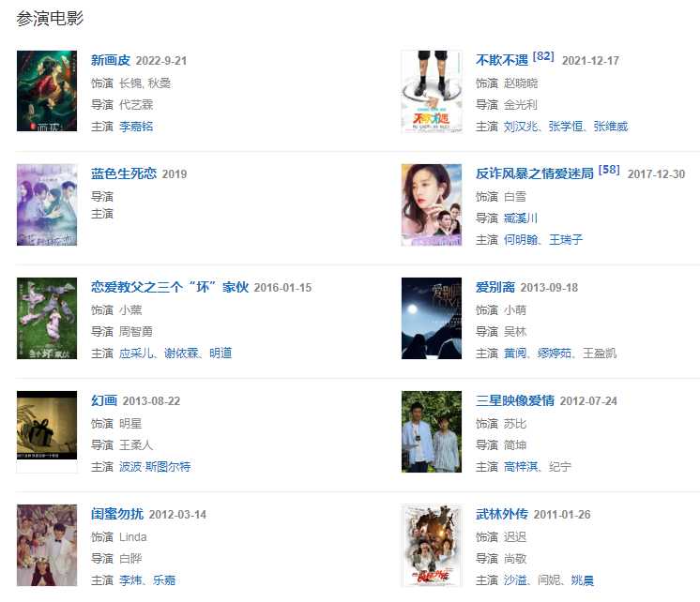Open actor 应采儿 link
This screenshot has height=602, width=700.
pos(136,353)
